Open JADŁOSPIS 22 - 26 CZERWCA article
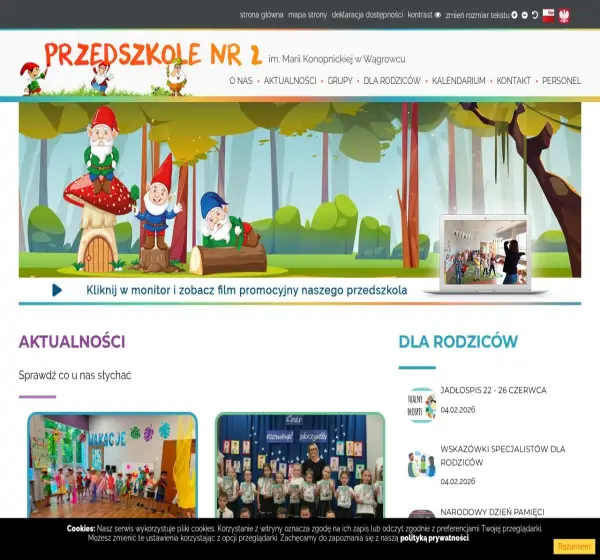Screen dimensions: 600x560 coord(493,390)
